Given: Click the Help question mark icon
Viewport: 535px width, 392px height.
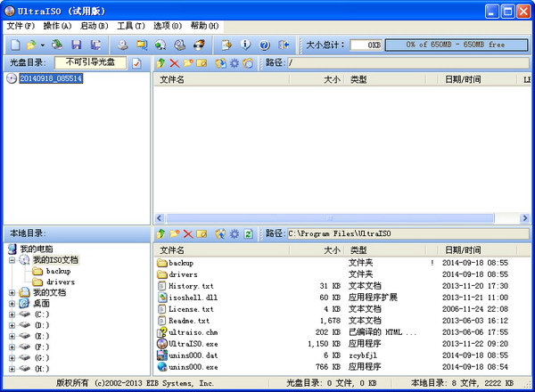Looking at the screenshot, I should pos(265,45).
